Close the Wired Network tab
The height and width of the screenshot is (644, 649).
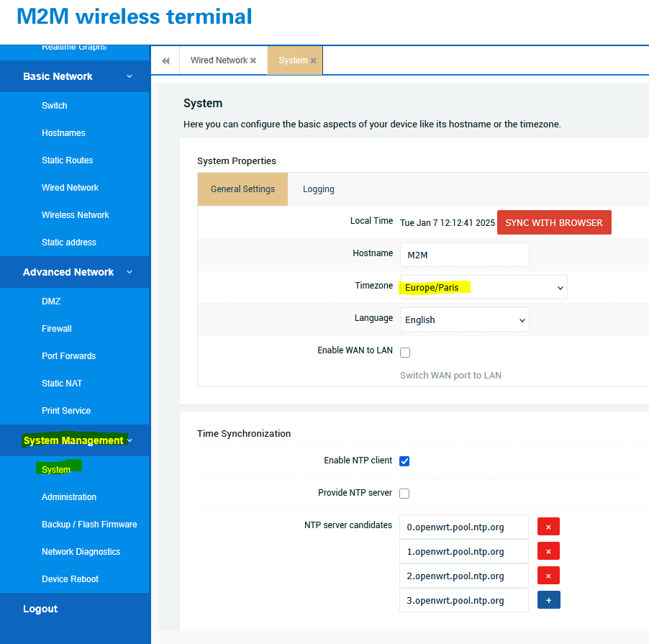coord(253,61)
